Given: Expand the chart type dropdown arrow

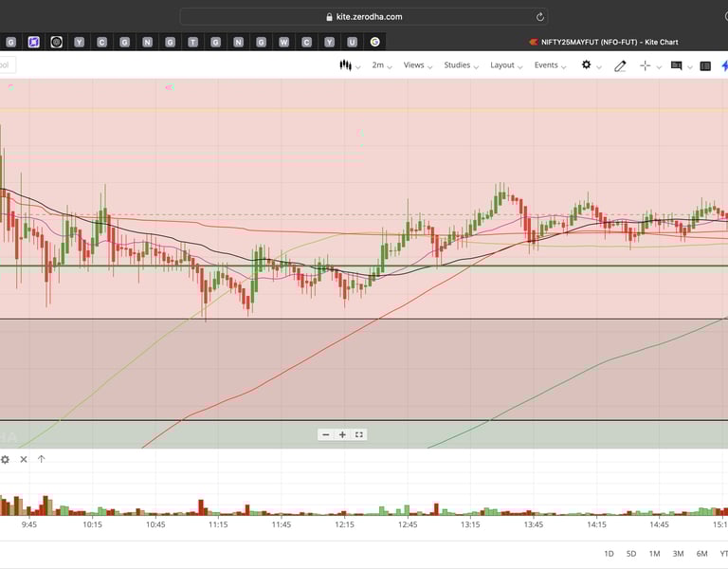Looking at the screenshot, I should 358,67.
